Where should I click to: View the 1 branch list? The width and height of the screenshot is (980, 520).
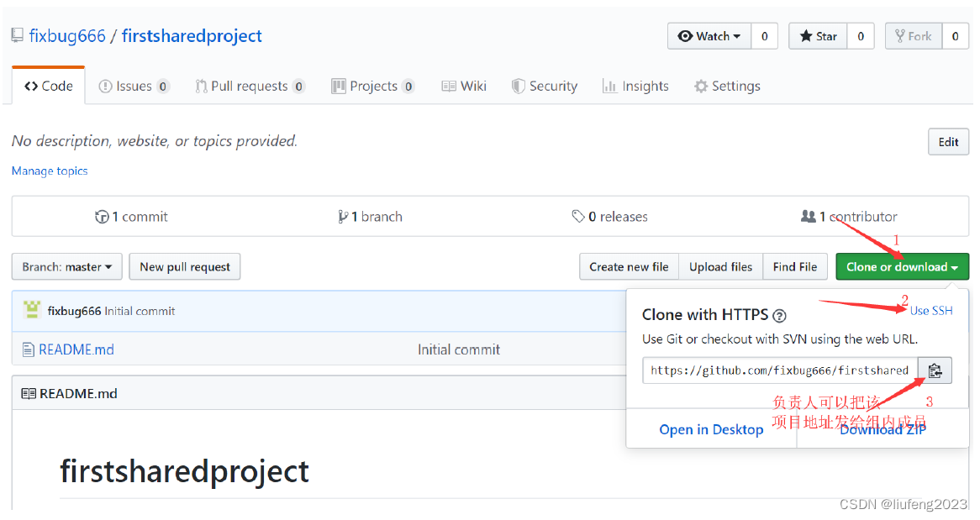(370, 217)
